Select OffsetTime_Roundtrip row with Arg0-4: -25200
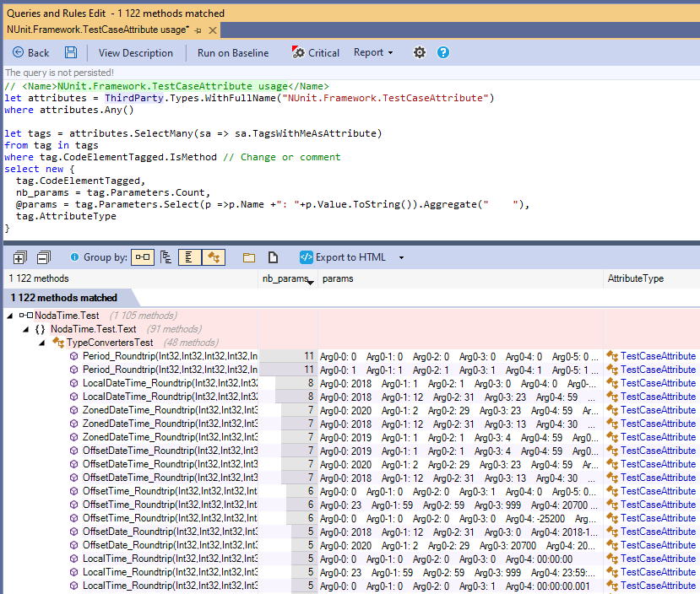Viewport: 700px width, 594px height. pyautogui.click(x=352, y=518)
